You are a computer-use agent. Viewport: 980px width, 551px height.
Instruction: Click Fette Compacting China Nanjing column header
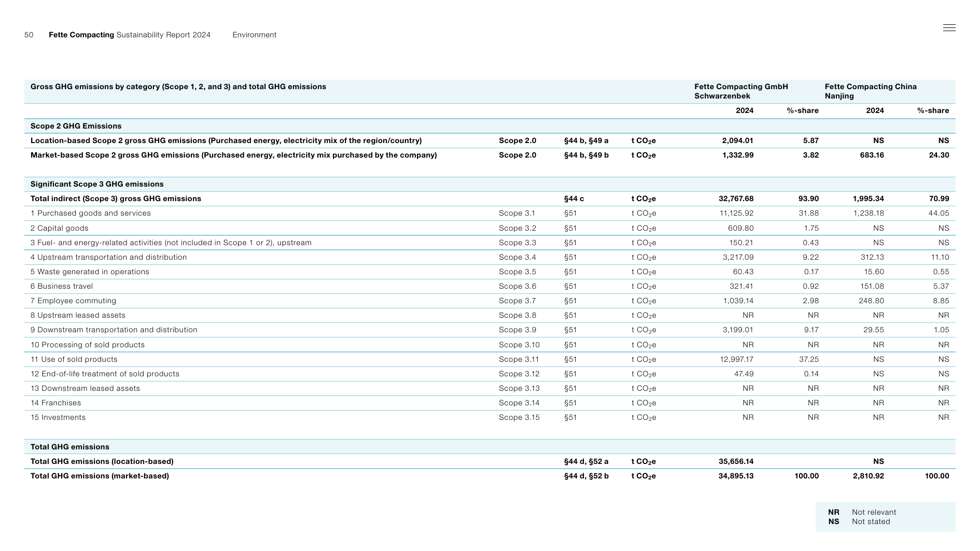pos(871,91)
